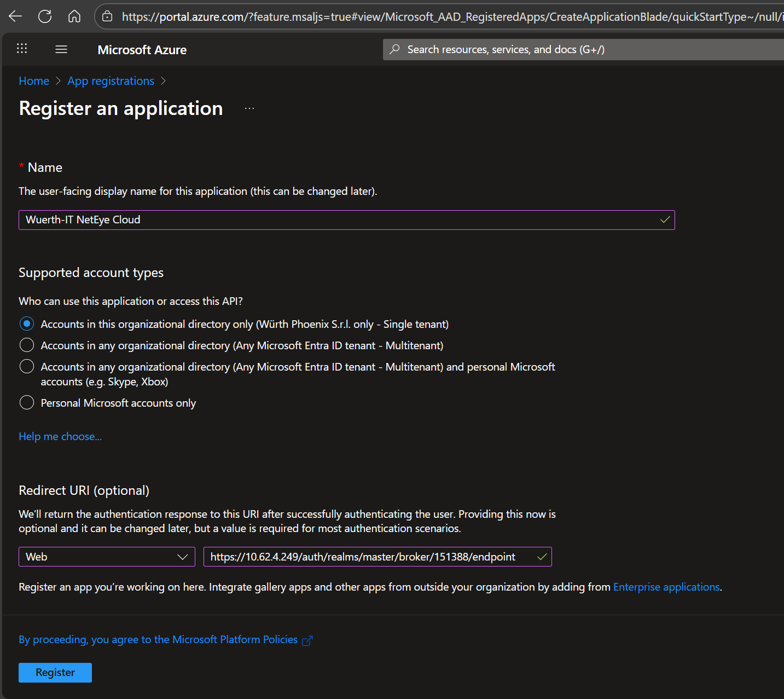
Task: Click the site info lock icon
Action: coord(108,17)
